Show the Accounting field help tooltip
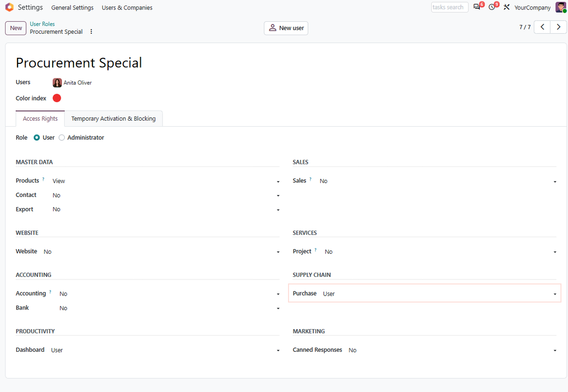Viewport: 568px width, 392px height. click(x=50, y=291)
